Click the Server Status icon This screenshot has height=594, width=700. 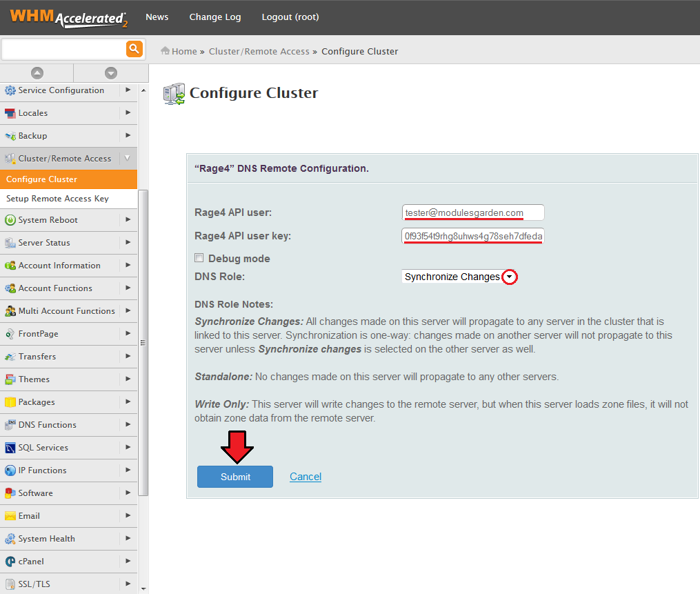10,243
